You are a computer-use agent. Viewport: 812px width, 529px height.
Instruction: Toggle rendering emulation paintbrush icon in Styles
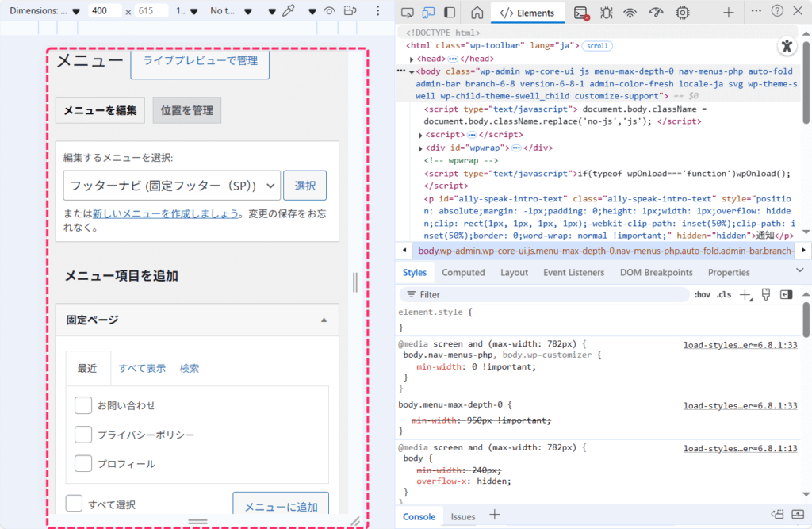[766, 295]
